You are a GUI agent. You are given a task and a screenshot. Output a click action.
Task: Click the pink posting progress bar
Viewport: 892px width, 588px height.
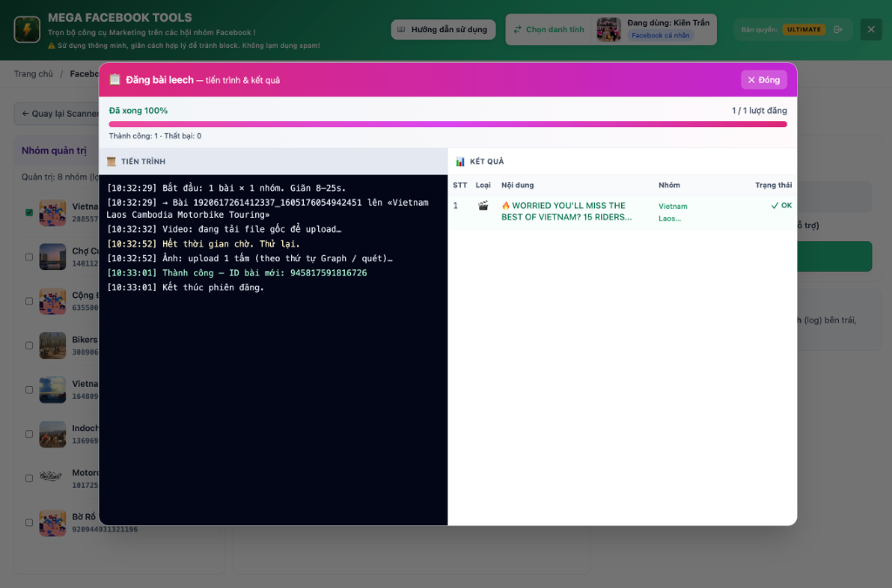448,124
